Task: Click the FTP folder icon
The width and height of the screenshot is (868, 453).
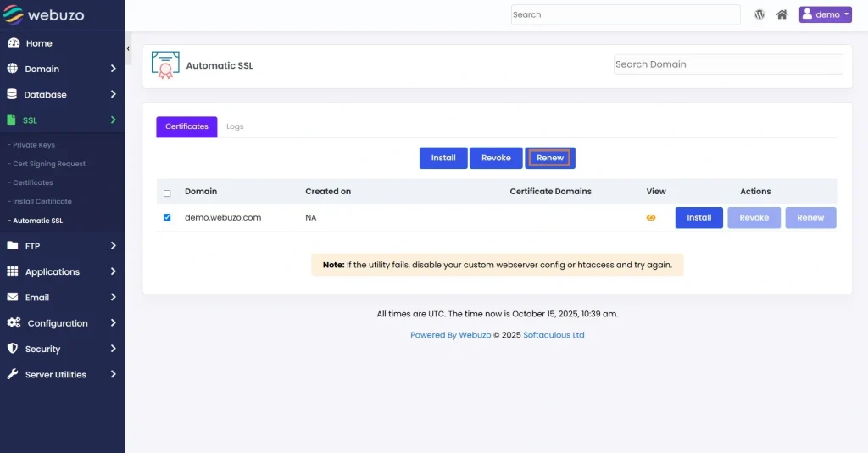Action: 12,245
